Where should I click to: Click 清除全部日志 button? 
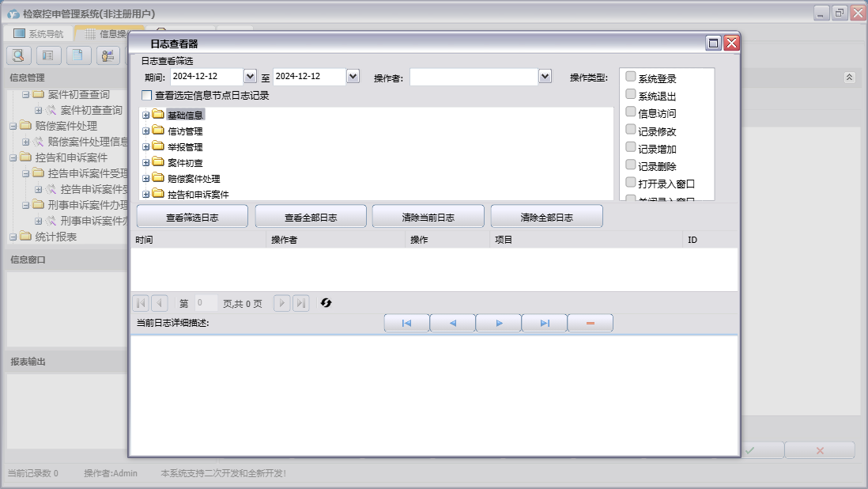click(x=546, y=217)
